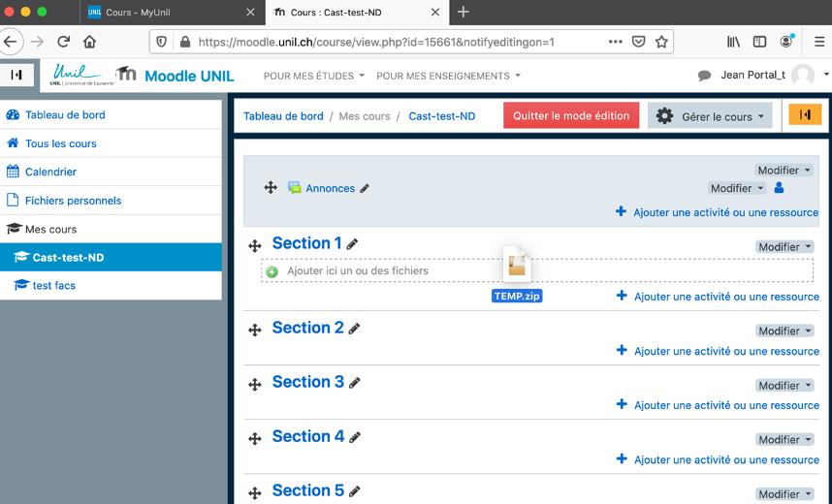Bookmark this page with star icon
This screenshot has height=504, width=832.
coord(661,42)
